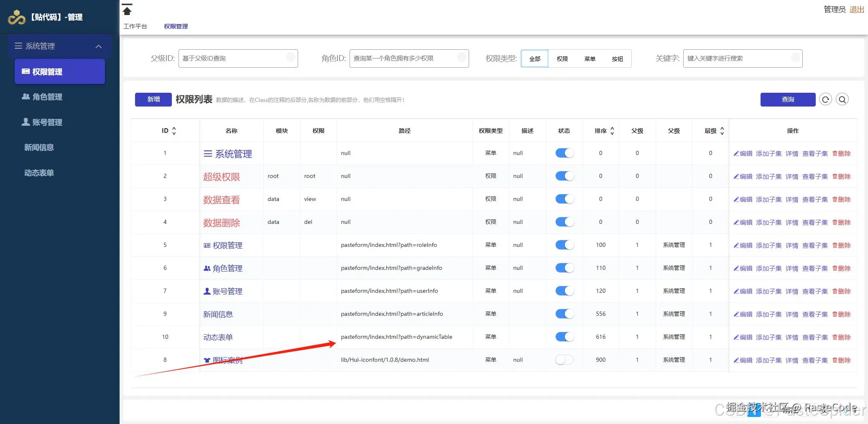Screen dimensions: 868x424
Task: Edit the 角色管理 row via pencil 编辑
Action: pos(743,269)
